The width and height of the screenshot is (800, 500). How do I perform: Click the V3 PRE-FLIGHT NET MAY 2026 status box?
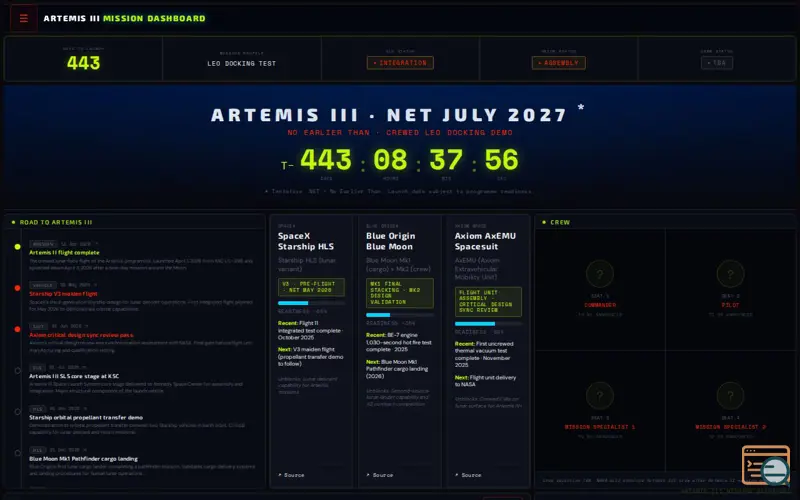coord(311,287)
